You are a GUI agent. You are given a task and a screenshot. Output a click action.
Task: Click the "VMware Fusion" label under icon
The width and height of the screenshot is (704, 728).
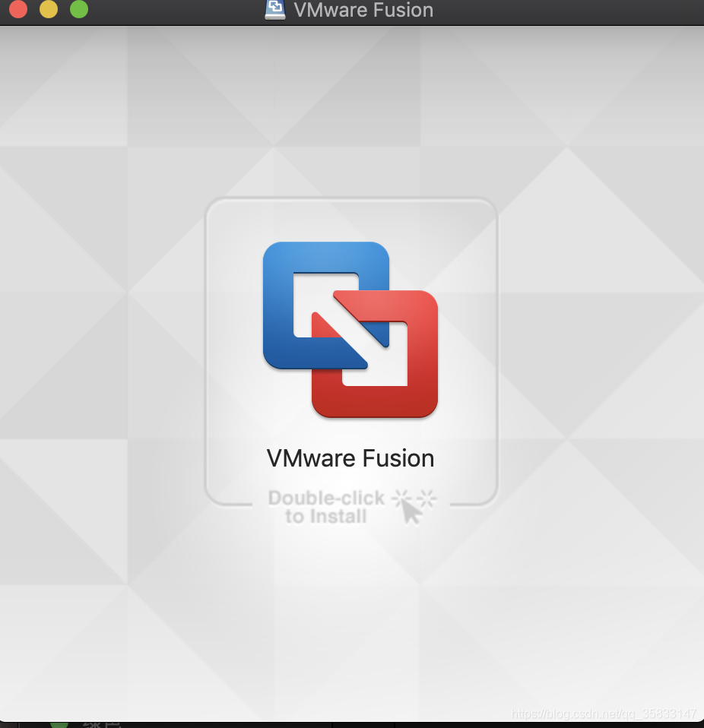point(350,458)
